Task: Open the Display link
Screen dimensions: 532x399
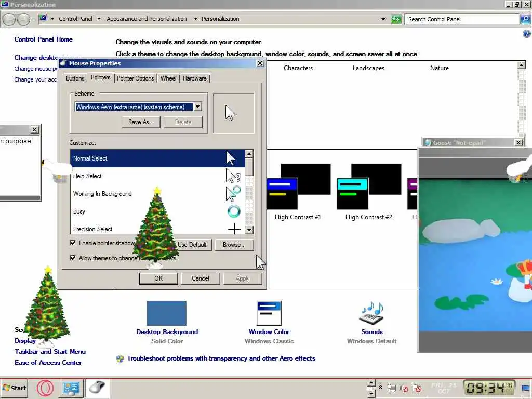Action: point(25,341)
